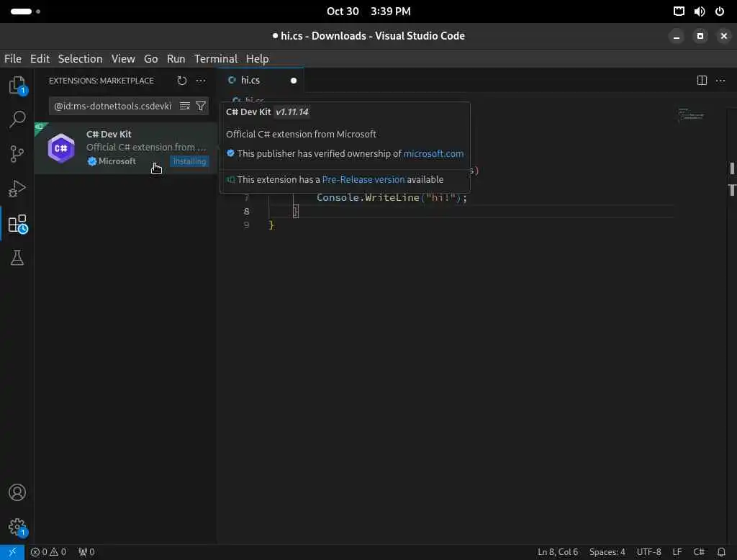The width and height of the screenshot is (737, 560).
Task: Change file encoding UTF-8
Action: [x=648, y=551]
